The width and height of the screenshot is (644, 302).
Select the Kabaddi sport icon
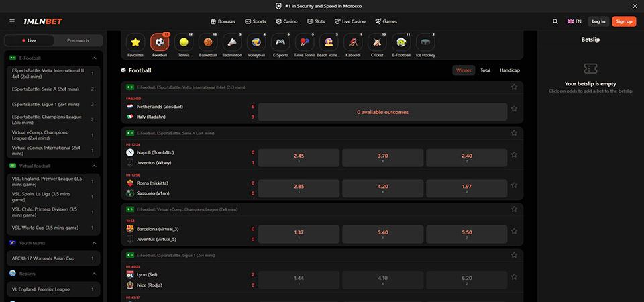[x=353, y=42]
